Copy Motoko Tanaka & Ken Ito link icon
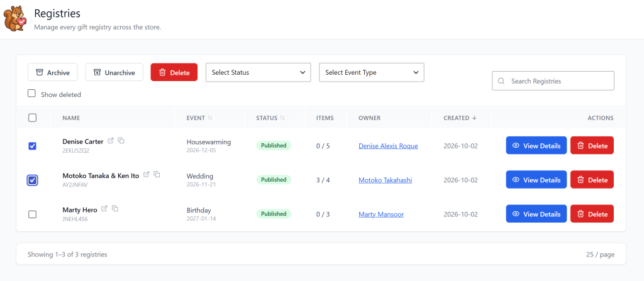The image size is (644, 281). tap(157, 175)
